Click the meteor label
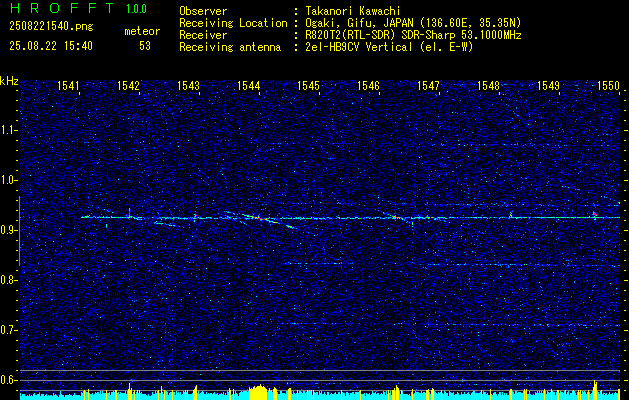629x400 pixels. click(142, 31)
